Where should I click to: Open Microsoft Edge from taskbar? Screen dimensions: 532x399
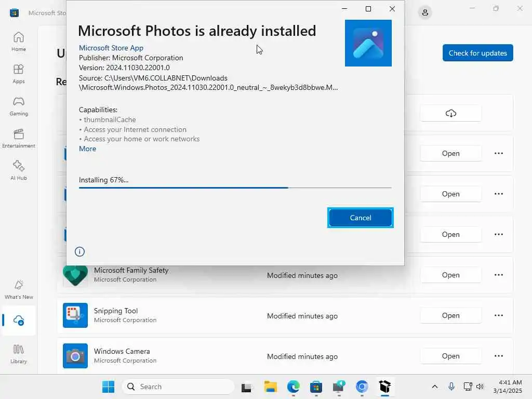point(294,387)
